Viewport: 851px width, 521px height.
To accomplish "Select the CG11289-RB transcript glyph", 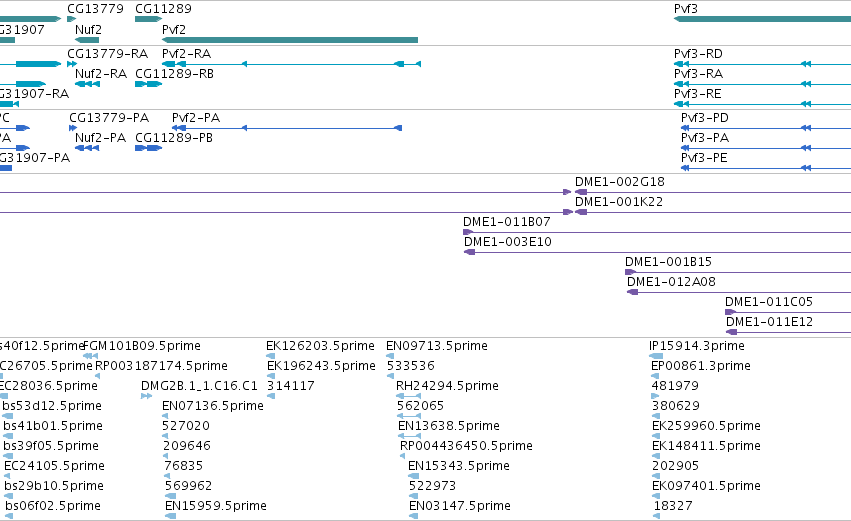I will 148,84.
